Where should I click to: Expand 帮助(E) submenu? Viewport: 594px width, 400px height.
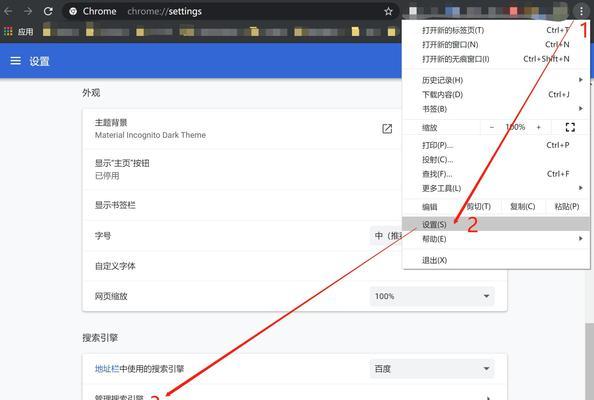(x=496, y=239)
